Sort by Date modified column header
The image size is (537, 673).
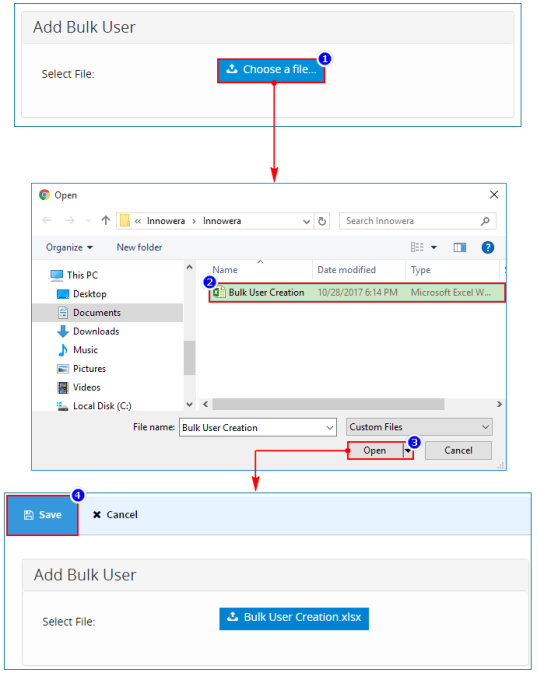point(346,270)
